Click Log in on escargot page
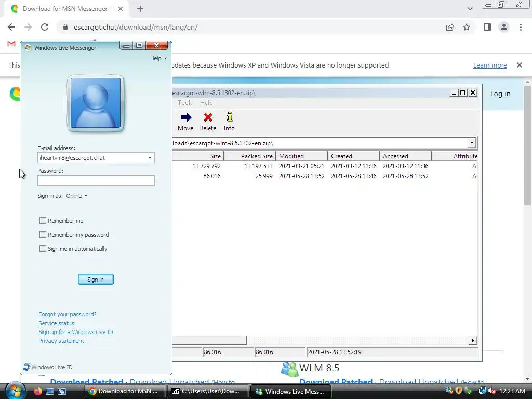Screen dimensions: 532x399 tap(500, 94)
